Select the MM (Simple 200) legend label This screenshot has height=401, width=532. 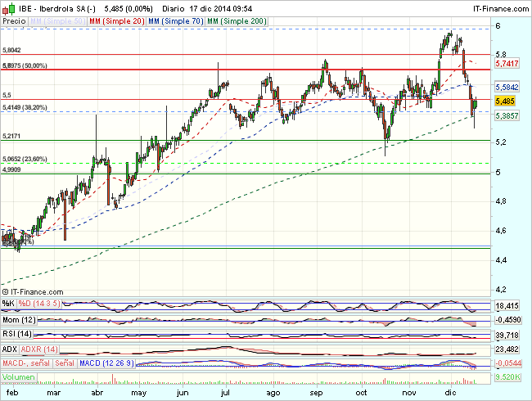(237, 21)
